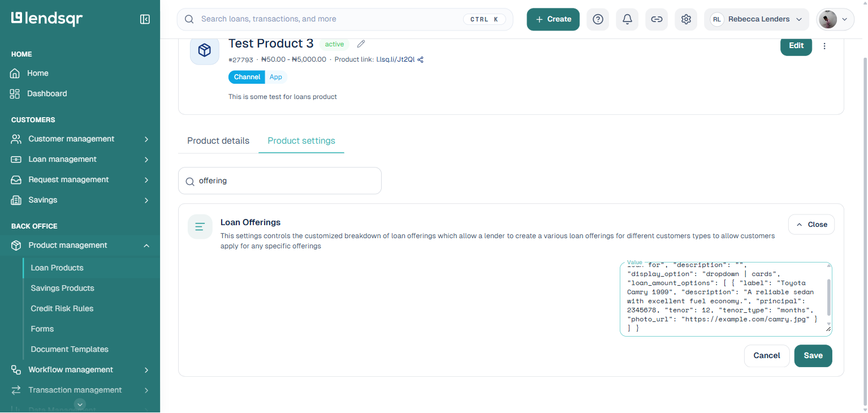
Task: Click the pencil icon beside product name
Action: [x=361, y=44]
